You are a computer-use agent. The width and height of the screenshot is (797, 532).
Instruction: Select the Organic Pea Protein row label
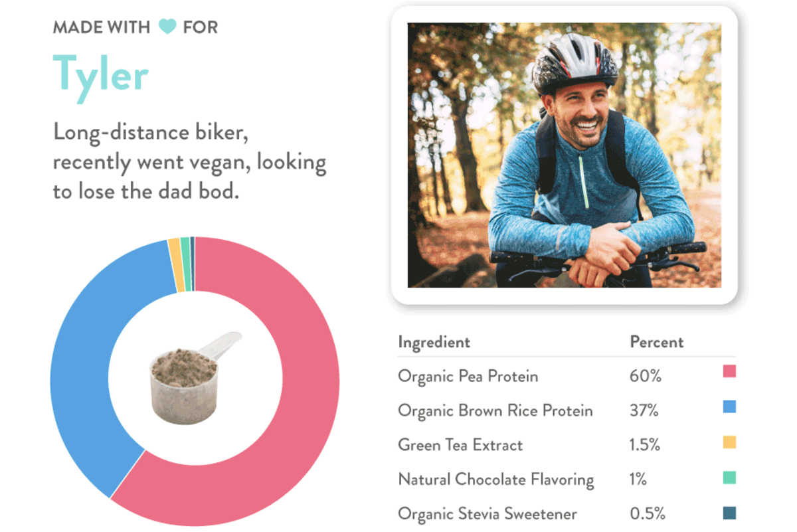pyautogui.click(x=468, y=377)
